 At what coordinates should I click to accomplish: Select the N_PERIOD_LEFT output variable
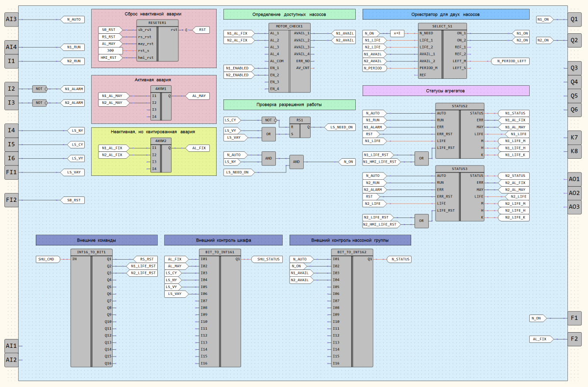coord(510,61)
